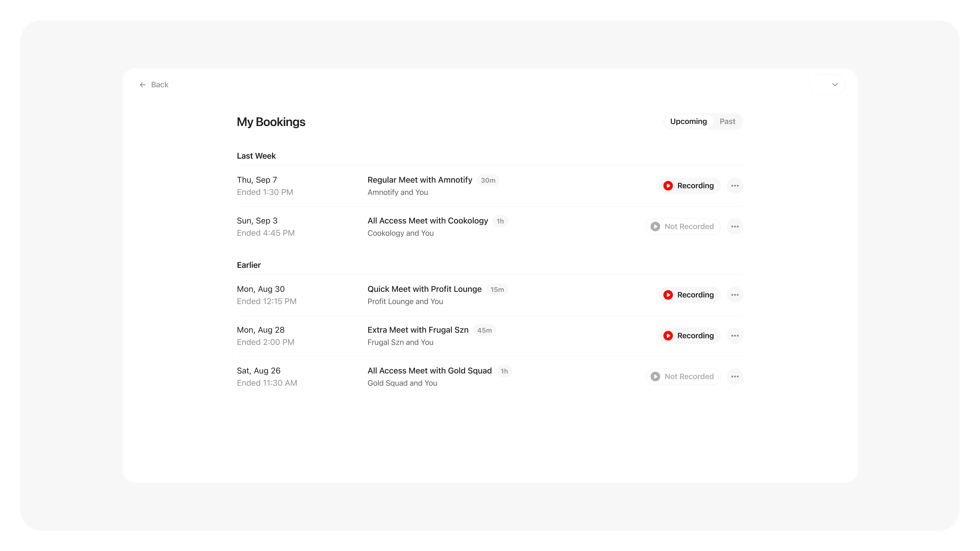Select the Upcoming bookings tab
The height and width of the screenshot is (551, 980).
(688, 121)
